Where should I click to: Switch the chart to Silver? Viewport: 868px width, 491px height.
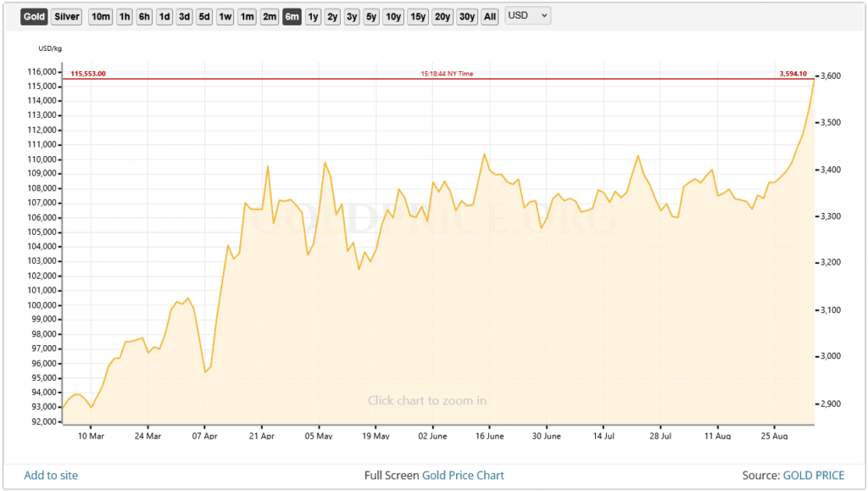(67, 16)
